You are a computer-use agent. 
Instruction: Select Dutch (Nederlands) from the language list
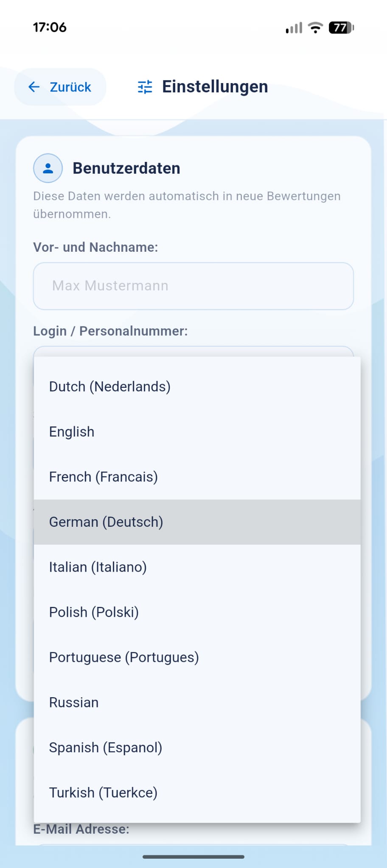click(x=110, y=387)
